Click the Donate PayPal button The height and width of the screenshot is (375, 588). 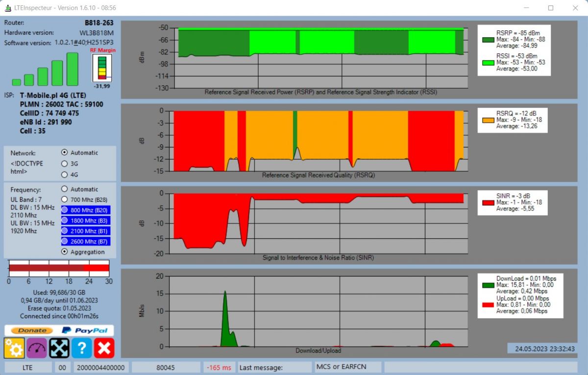coord(59,330)
